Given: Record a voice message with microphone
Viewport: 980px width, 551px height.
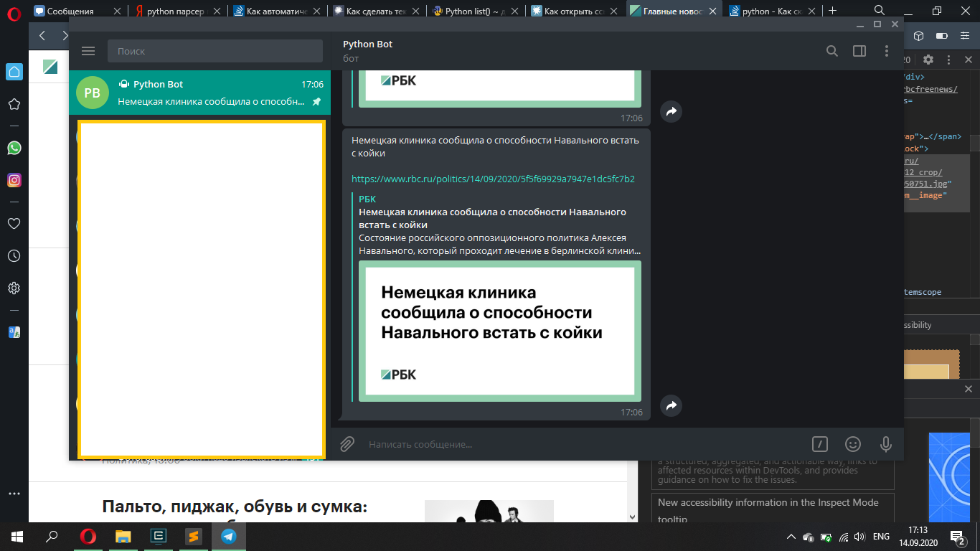Looking at the screenshot, I should (x=886, y=444).
